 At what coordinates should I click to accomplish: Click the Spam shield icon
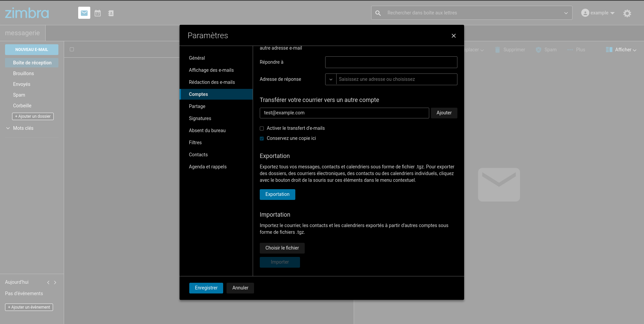click(x=538, y=50)
